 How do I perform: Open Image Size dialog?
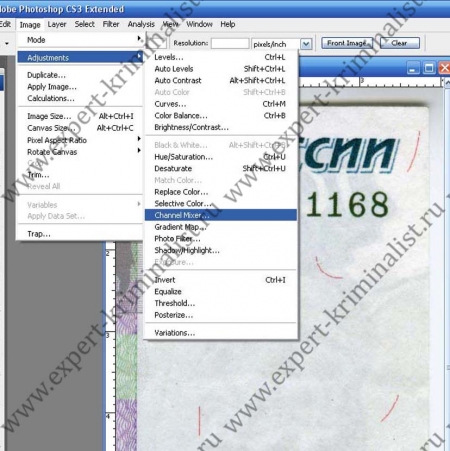tap(80, 116)
